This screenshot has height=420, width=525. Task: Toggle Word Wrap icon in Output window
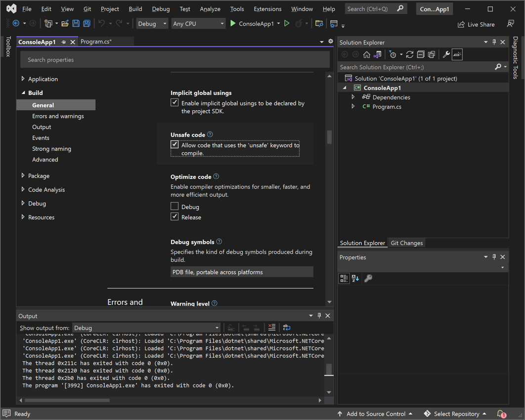pos(287,327)
